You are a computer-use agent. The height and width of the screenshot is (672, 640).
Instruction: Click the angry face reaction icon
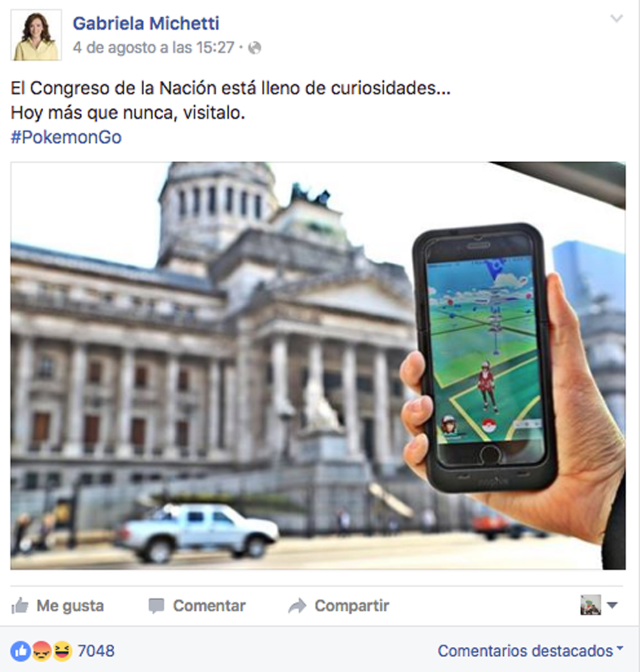point(41,651)
